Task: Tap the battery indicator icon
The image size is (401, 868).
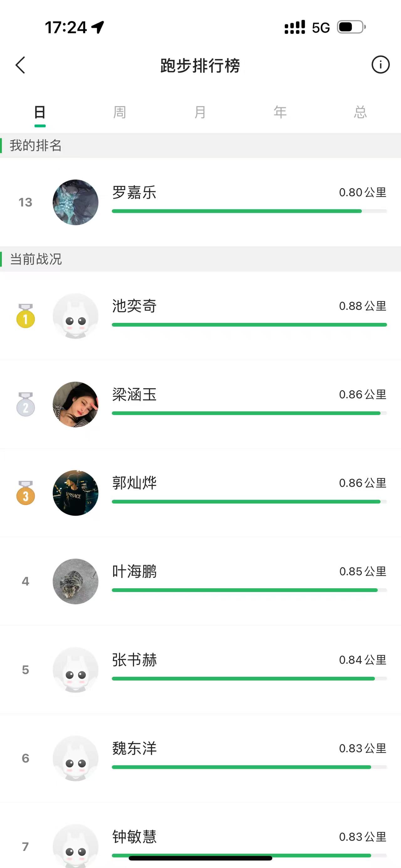Action: [x=352, y=27]
